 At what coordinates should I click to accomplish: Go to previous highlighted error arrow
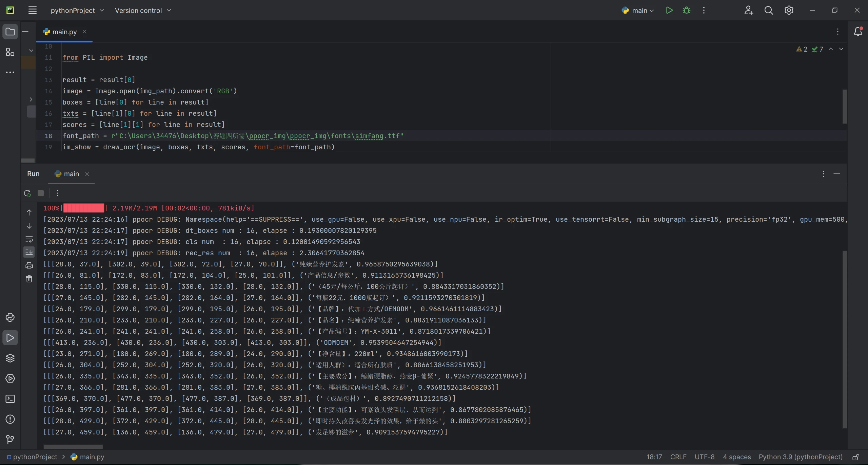pyautogui.click(x=831, y=49)
